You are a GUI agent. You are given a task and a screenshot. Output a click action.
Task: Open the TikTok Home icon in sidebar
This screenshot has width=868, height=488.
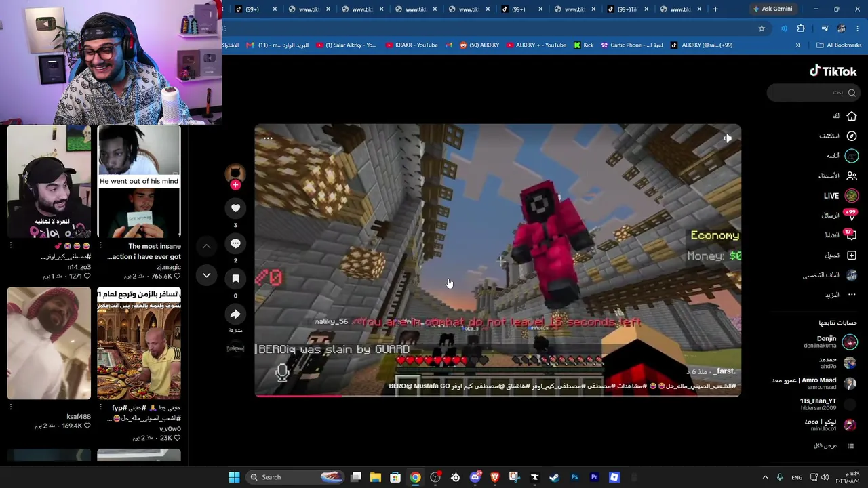[852, 116]
